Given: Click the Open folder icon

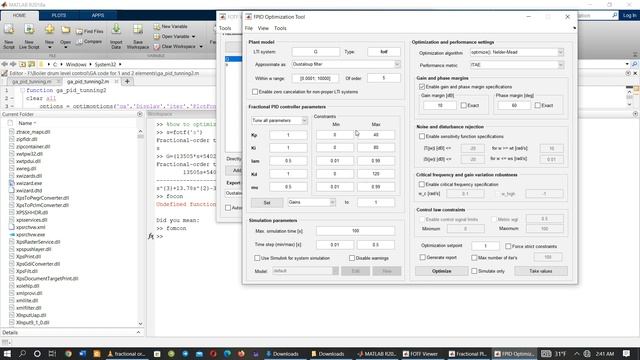Looking at the screenshot, I should 65,30.
